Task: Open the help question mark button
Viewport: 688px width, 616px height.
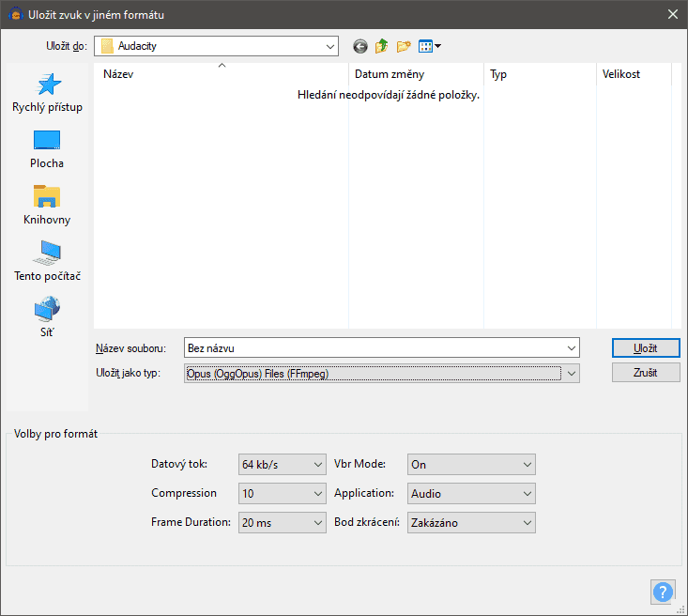Action: [x=663, y=592]
